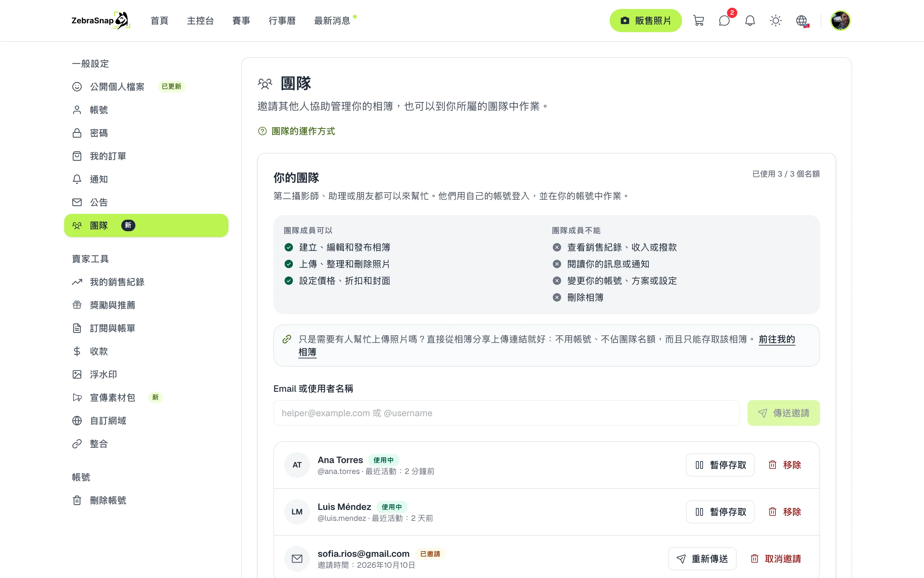Image resolution: width=924 pixels, height=578 pixels.
Task: Open the notifications bell in header
Action: (750, 21)
